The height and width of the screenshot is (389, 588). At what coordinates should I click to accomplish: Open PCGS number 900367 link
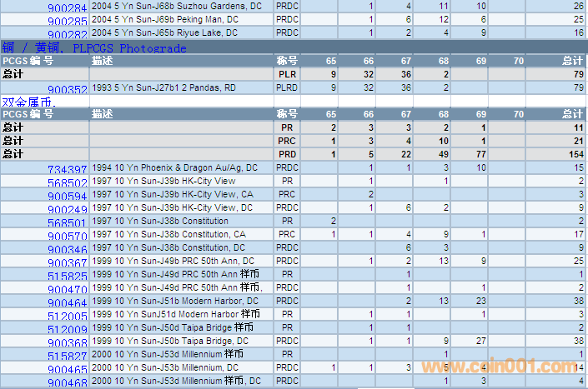[68, 262]
